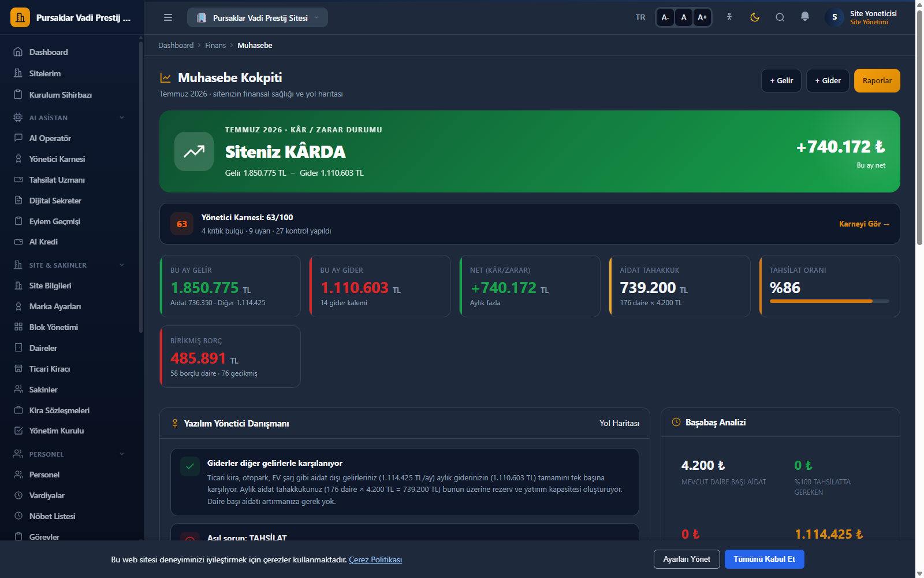Go to Dashboard breadcrumb link
924x578 pixels.
(x=176, y=45)
